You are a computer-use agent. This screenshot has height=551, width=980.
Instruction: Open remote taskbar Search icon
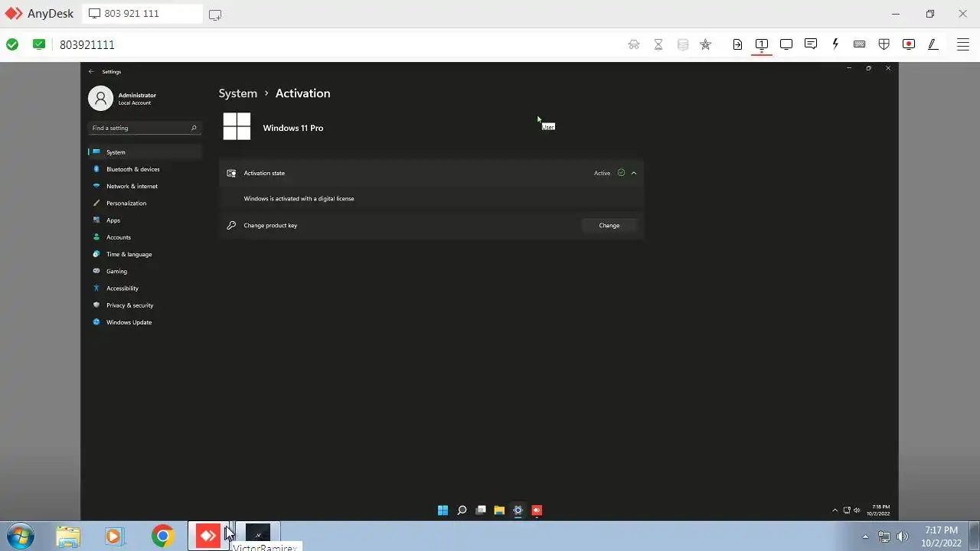coord(462,510)
